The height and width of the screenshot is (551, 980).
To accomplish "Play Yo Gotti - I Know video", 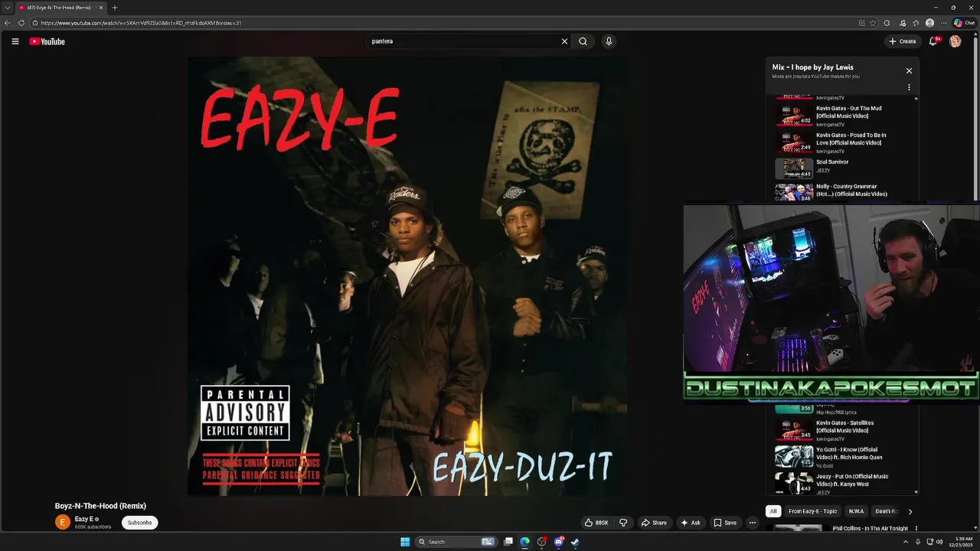I will 849,454.
